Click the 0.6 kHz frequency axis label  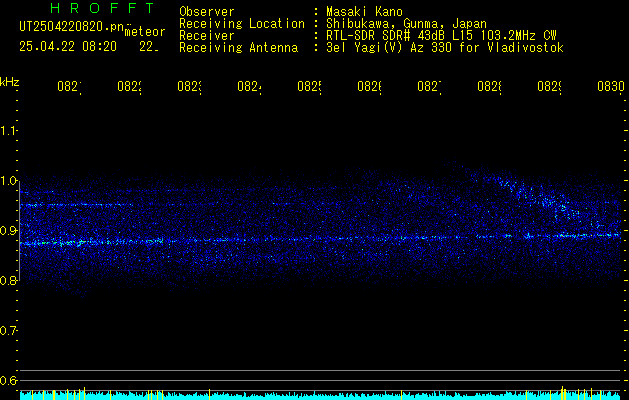point(8,380)
